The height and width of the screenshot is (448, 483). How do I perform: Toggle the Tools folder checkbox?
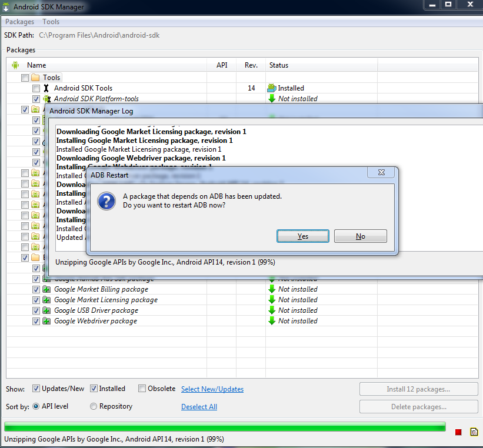[25, 78]
